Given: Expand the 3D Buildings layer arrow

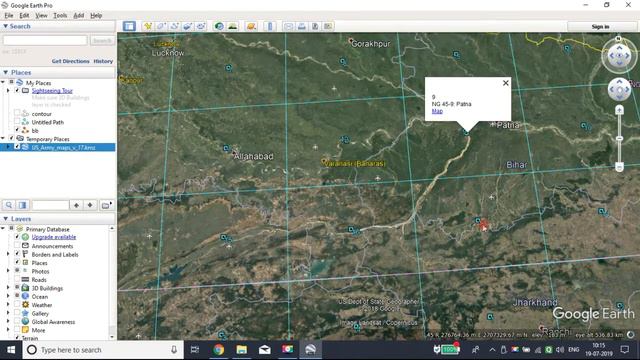Looking at the screenshot, I should [x=8, y=288].
